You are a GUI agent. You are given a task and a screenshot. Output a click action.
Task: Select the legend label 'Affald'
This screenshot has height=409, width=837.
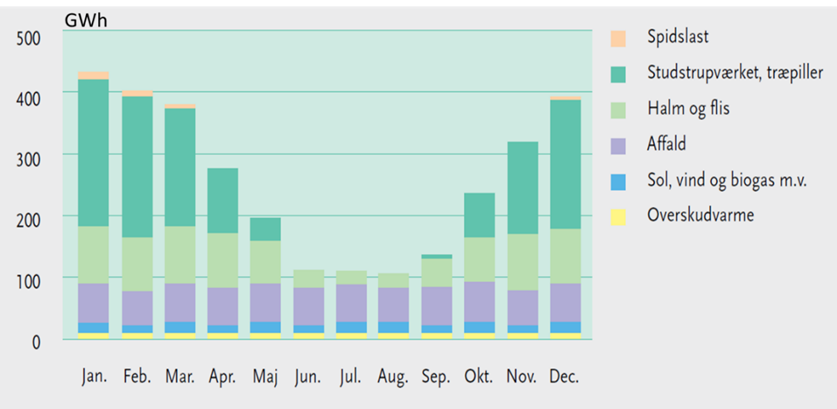click(x=666, y=144)
